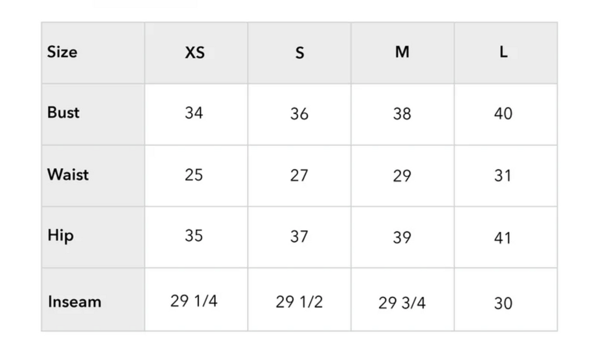Click the L bust value 40
The image size is (592, 364).
pos(503,113)
